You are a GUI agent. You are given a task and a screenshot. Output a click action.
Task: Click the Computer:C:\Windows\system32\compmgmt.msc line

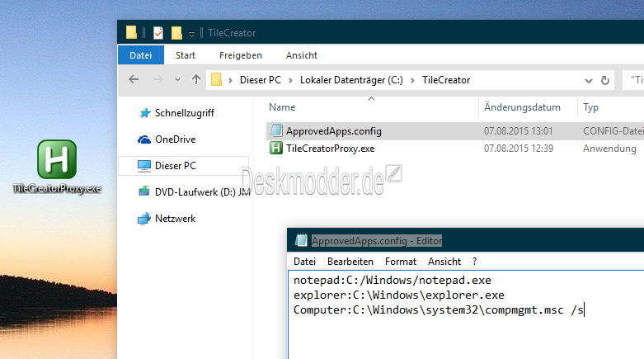point(438,309)
